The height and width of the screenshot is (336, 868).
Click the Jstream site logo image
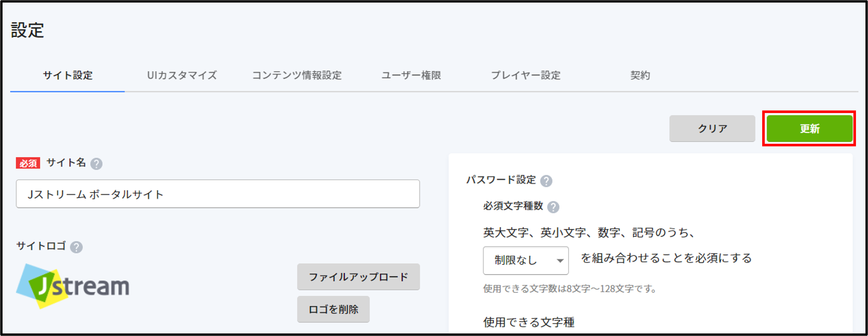[73, 286]
